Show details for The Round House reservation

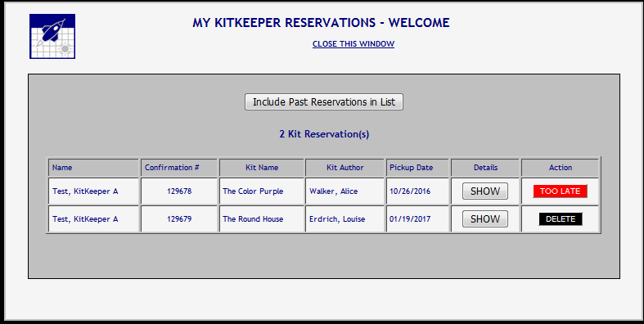pyautogui.click(x=485, y=219)
